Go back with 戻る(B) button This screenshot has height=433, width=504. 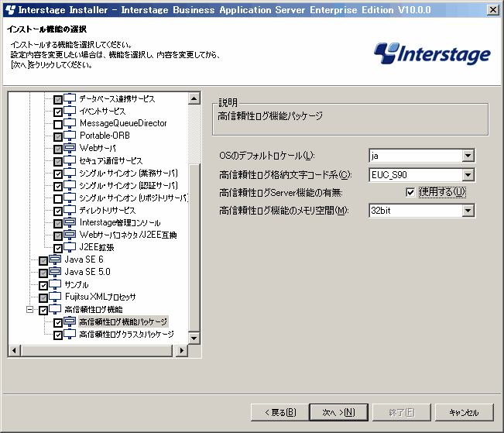(x=279, y=412)
